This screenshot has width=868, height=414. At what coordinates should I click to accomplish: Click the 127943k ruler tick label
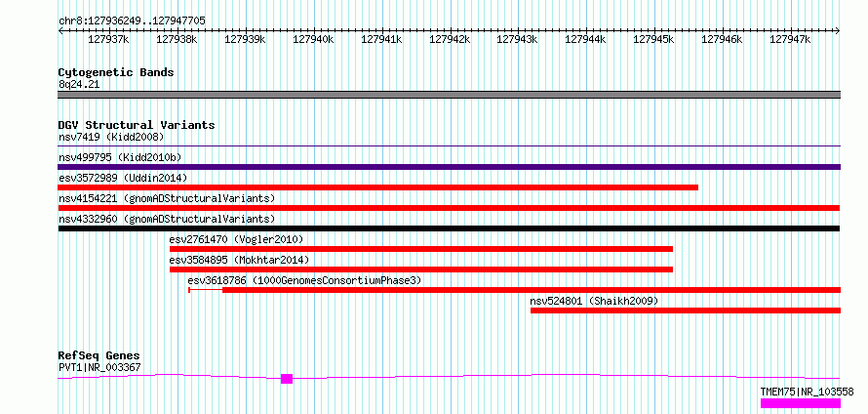[517, 39]
